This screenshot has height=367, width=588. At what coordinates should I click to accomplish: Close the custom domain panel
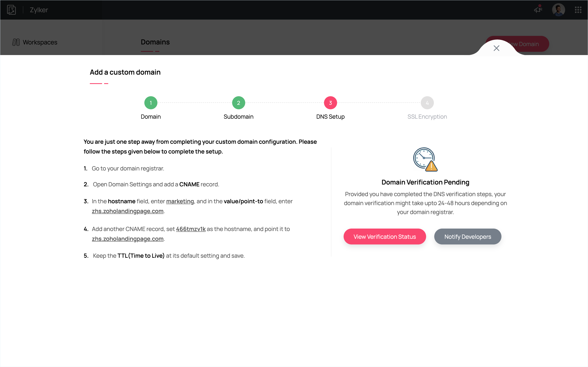coord(496,48)
